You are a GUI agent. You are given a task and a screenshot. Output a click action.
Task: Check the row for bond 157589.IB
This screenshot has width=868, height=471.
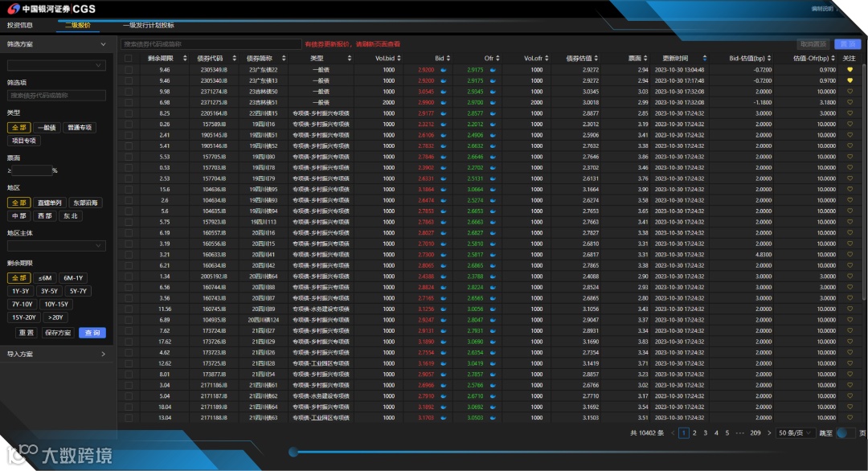tap(129, 124)
